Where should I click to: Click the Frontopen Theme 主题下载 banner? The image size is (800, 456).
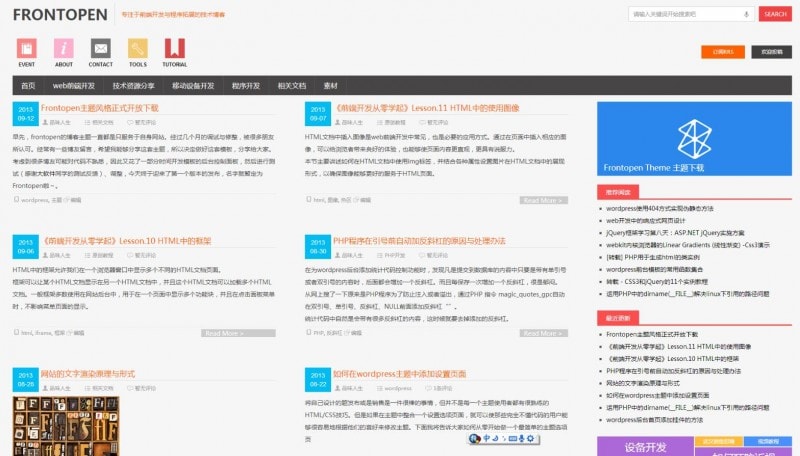(x=694, y=139)
